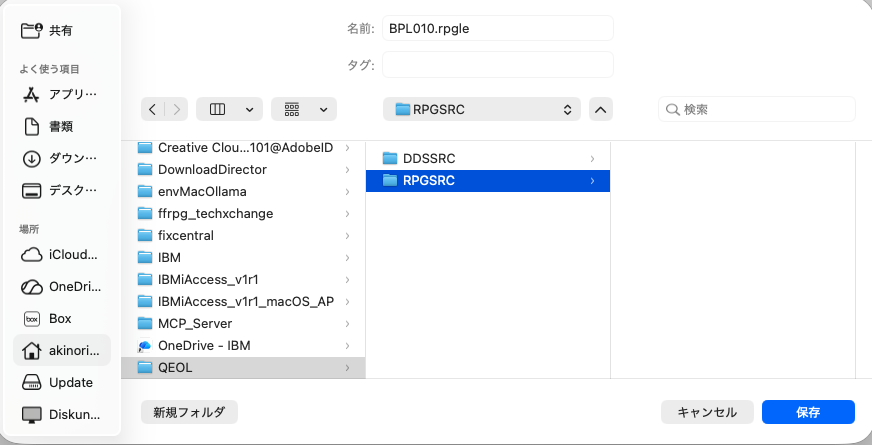Expand the QEOL folder chevron
This screenshot has height=445, width=872.
pyautogui.click(x=348, y=368)
